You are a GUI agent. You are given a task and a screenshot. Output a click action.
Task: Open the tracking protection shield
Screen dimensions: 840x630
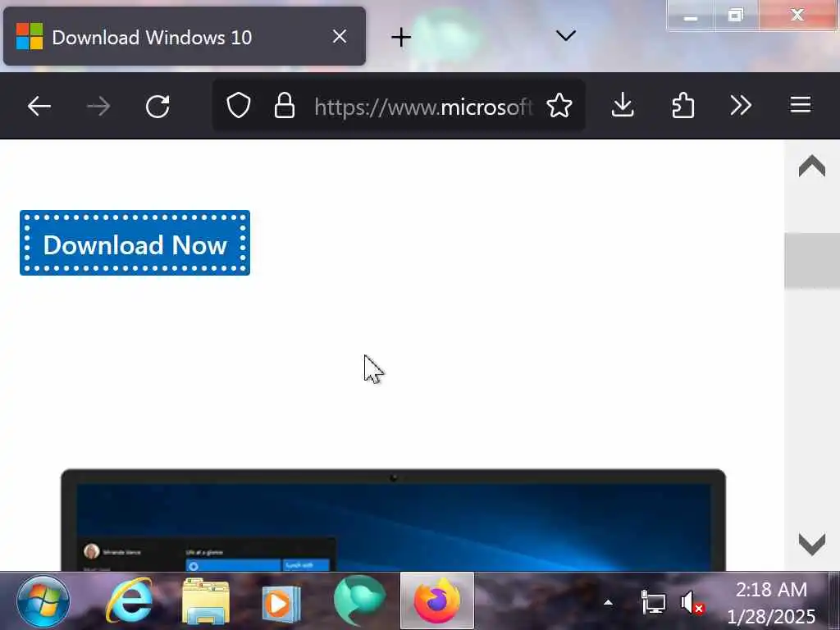click(239, 105)
